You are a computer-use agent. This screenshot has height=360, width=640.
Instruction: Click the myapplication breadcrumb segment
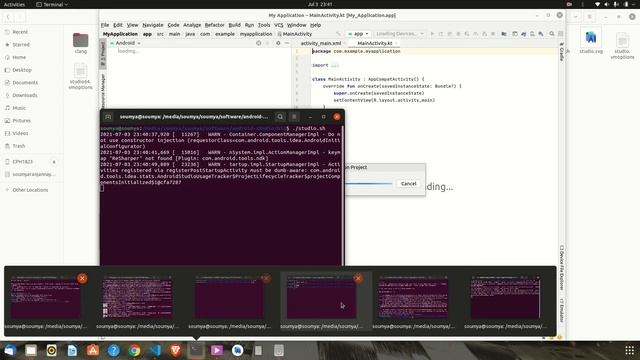(256, 34)
